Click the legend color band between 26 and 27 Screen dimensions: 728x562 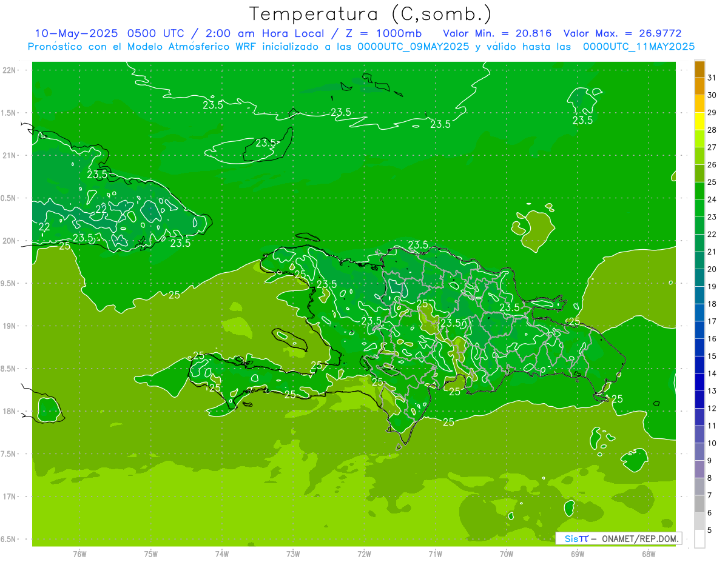699,156
